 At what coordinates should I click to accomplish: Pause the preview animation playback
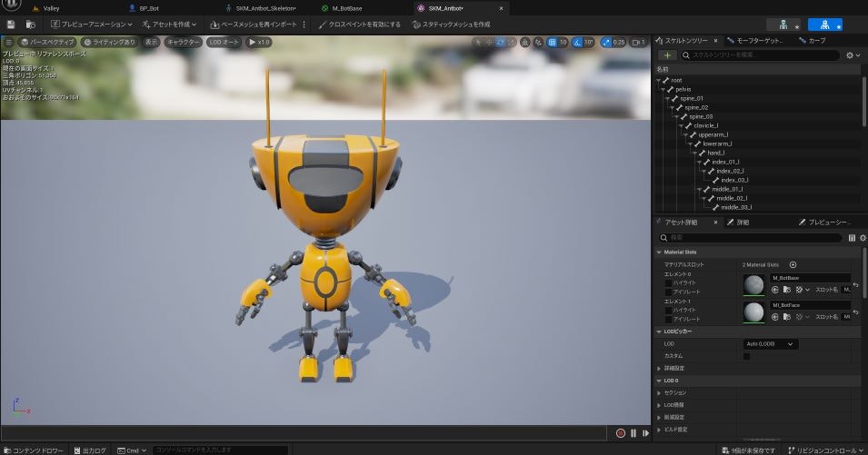coord(634,433)
